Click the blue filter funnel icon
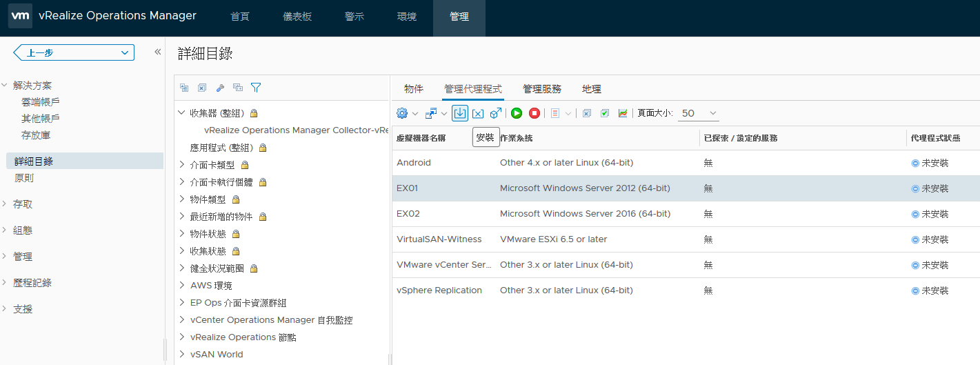Viewport: 980px width, 365px height. (x=256, y=88)
